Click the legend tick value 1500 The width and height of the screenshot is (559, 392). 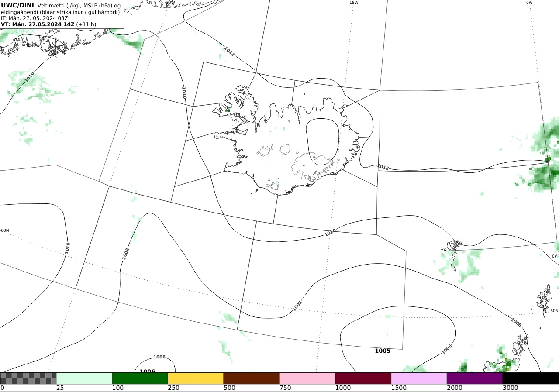pyautogui.click(x=399, y=388)
